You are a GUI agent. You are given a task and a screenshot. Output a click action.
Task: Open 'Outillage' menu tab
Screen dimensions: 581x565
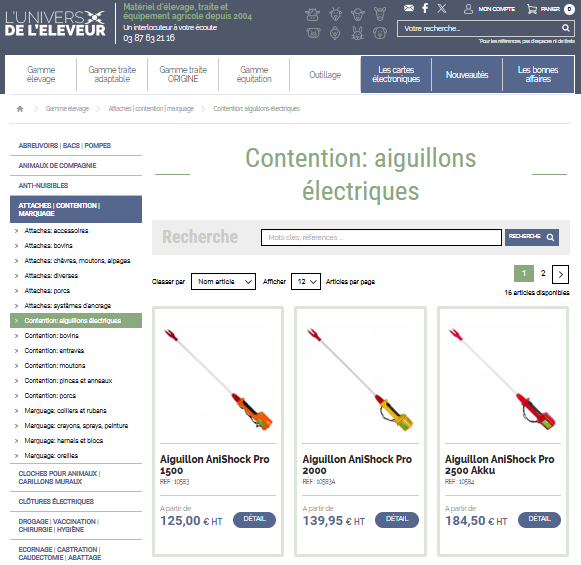click(x=325, y=74)
